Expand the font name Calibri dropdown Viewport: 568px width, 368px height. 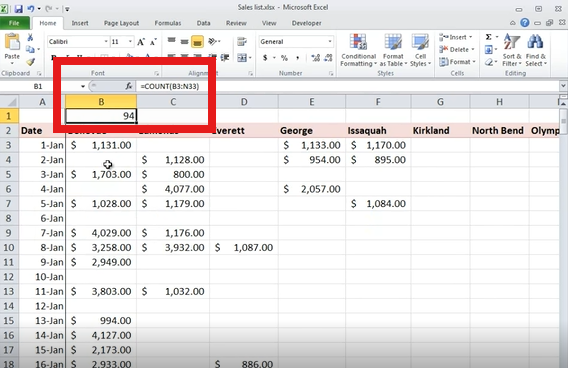(106, 42)
